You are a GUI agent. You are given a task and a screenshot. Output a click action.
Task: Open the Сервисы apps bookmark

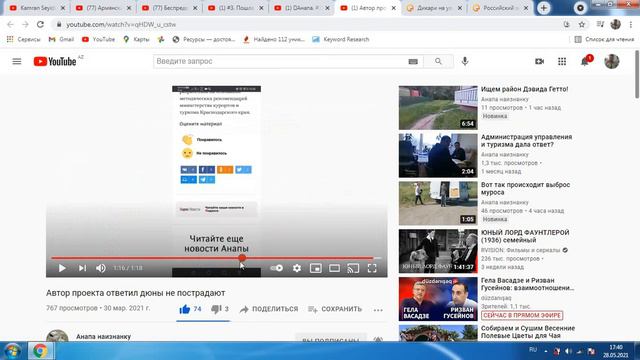pos(24,39)
